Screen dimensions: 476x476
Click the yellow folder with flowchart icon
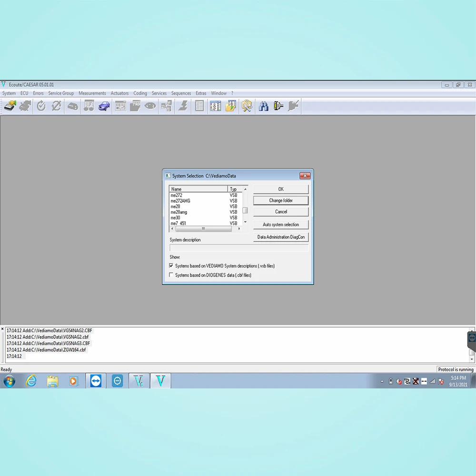pos(231,106)
